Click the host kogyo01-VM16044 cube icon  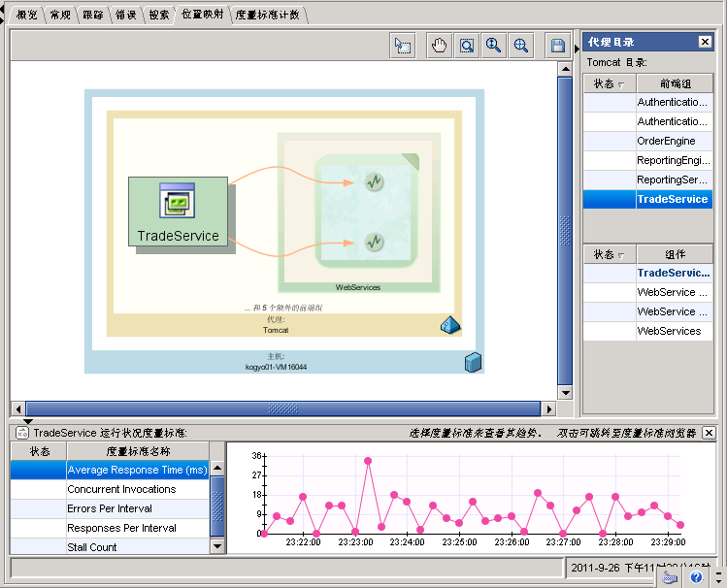473,362
